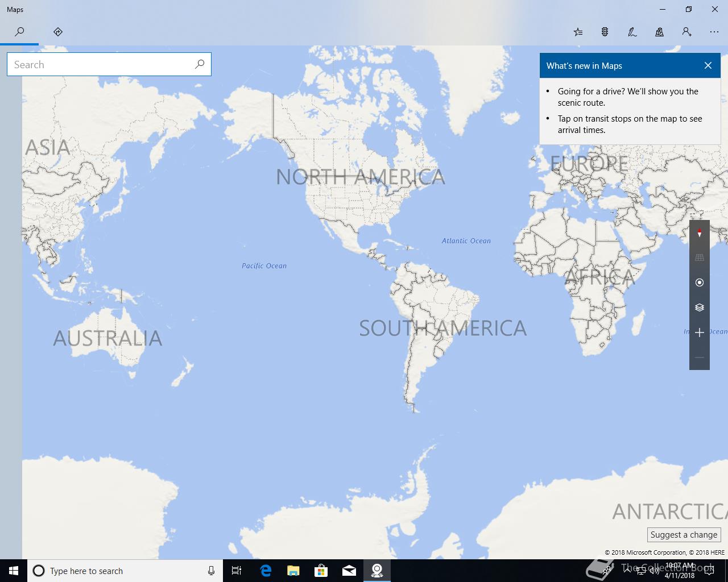Click the taskbar Type here to search box
This screenshot has width=728, height=582.
[124, 571]
